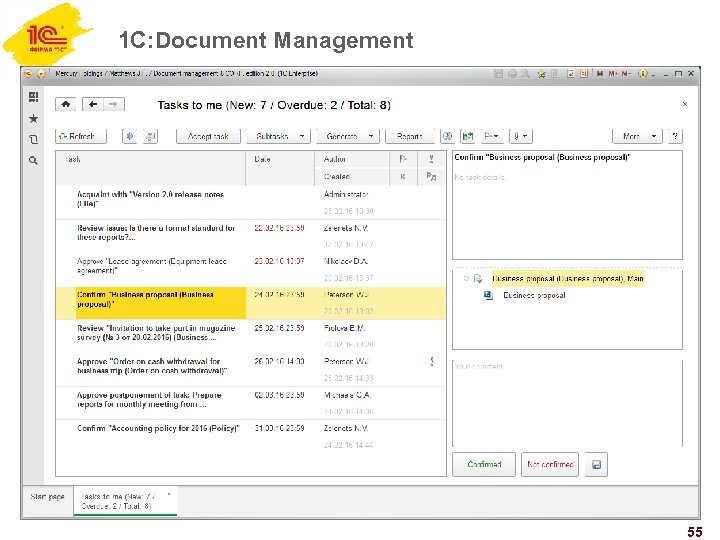The image size is (720, 540).
Task: Open the flag dropdown in toolbar
Action: (491, 136)
